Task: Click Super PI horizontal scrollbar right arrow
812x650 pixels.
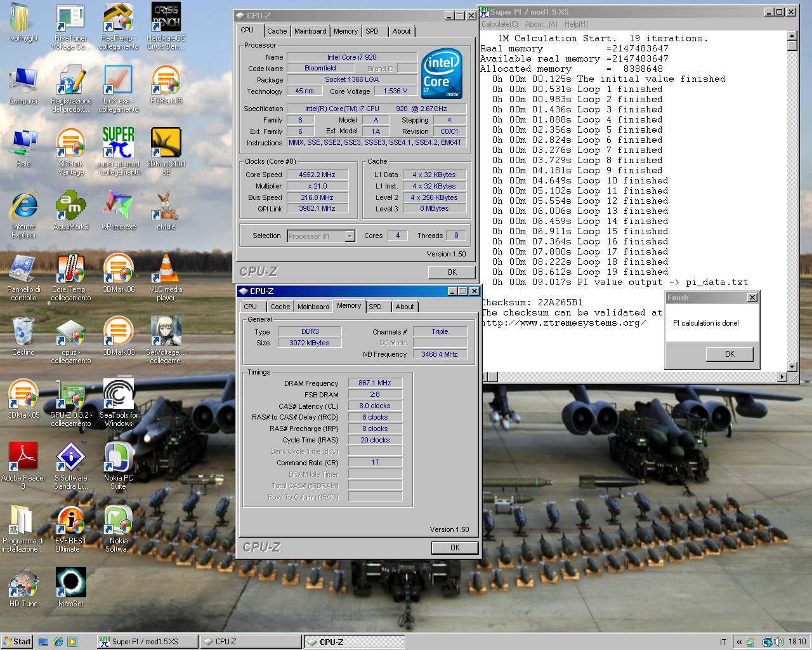Action: 782,377
